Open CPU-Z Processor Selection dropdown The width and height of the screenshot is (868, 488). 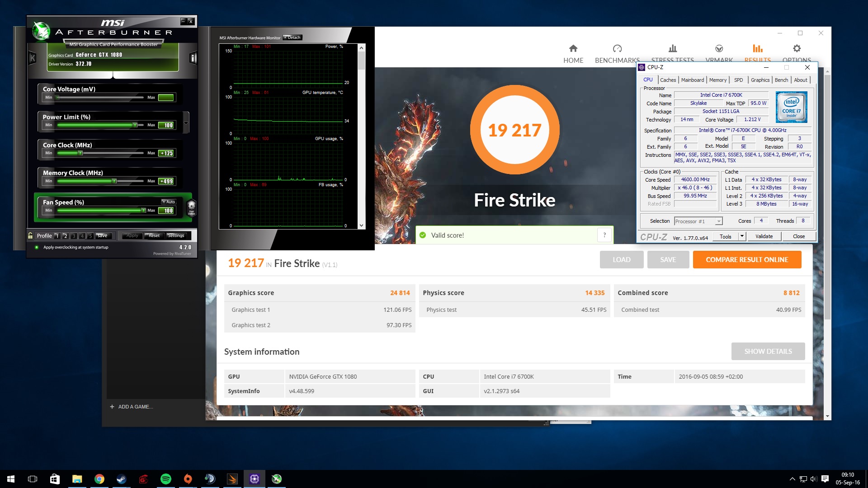719,221
